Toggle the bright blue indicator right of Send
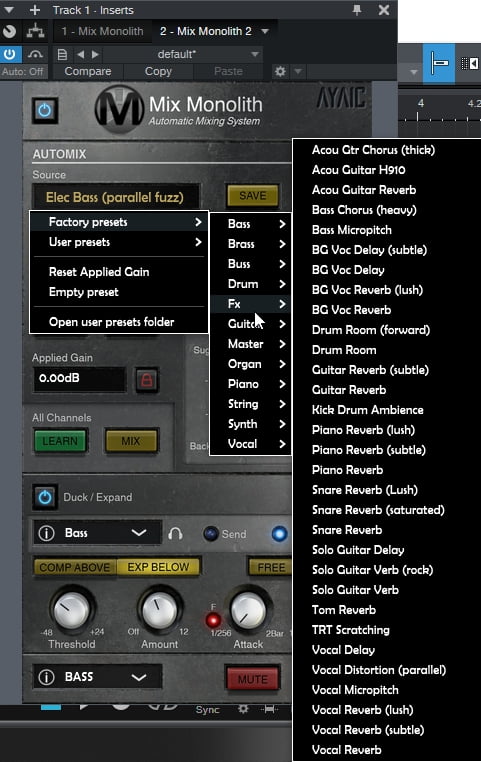The height and width of the screenshot is (762, 481). (279, 534)
